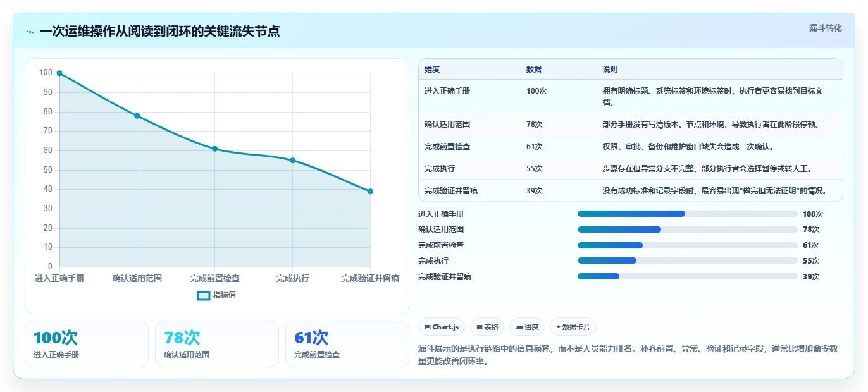The image size is (868, 392).
Task: Click the chart data point at 39
Action: click(x=370, y=192)
